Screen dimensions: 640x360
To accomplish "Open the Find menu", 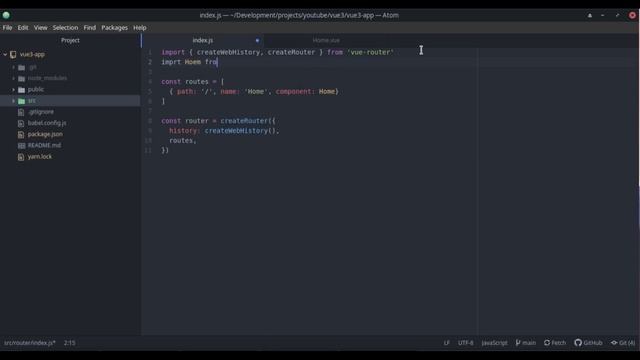I will point(90,28).
